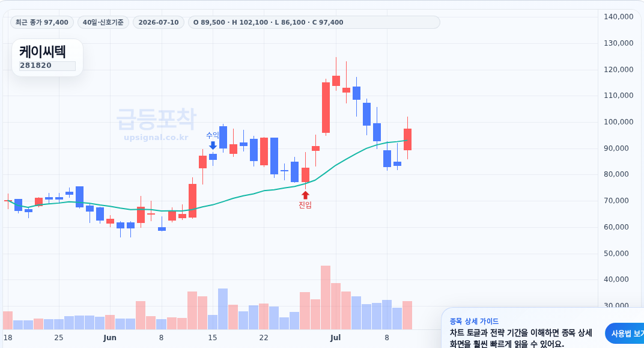This screenshot has width=644, height=348.
Task: Click the 종목 상세 가이드 heading
Action: point(474,322)
